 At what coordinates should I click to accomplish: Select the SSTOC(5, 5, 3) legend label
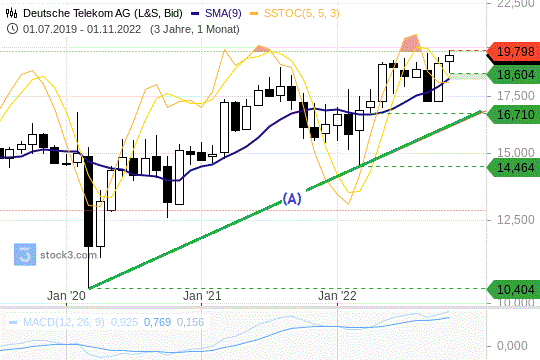(x=302, y=13)
